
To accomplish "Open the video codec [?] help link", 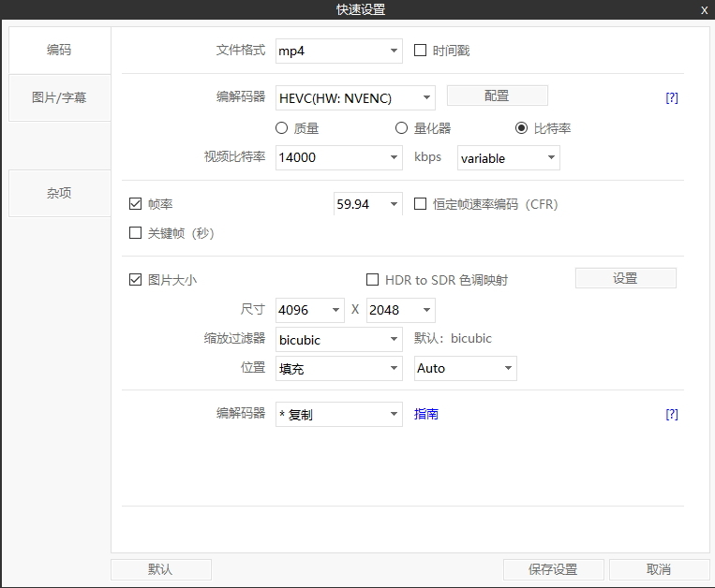I will (672, 97).
